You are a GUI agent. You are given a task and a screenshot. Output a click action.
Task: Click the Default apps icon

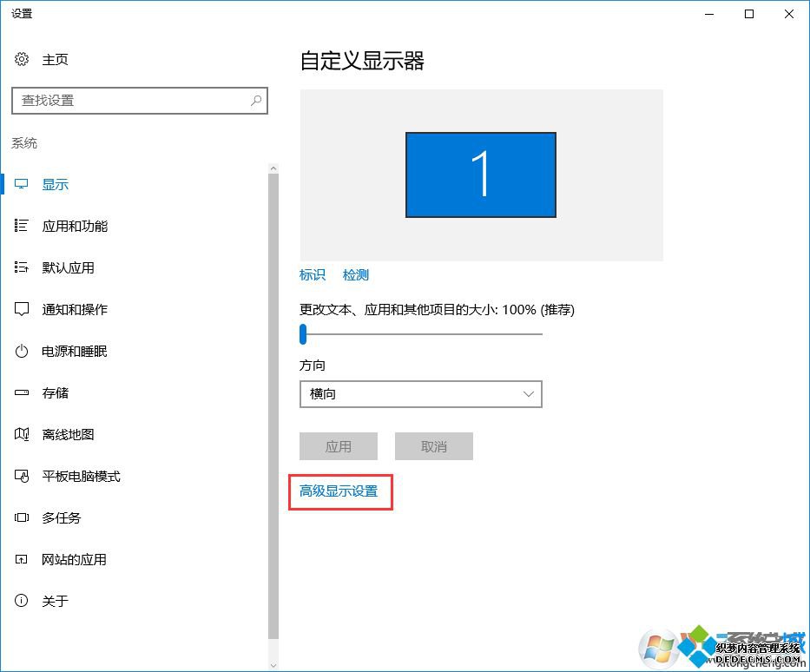21,267
